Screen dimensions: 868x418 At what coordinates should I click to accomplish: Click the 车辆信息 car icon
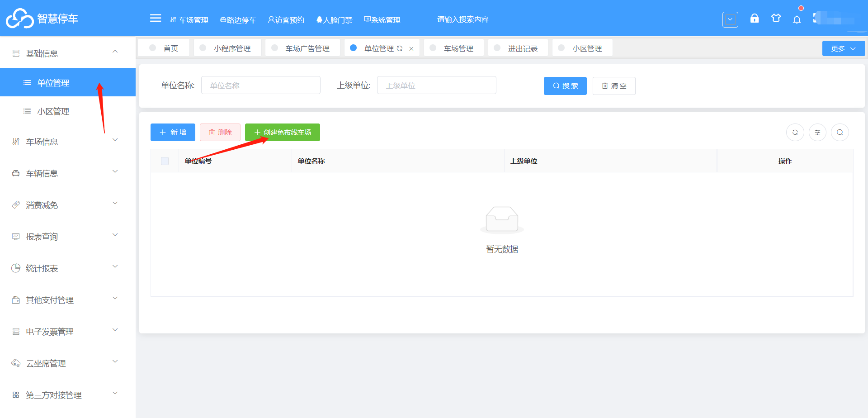point(16,173)
